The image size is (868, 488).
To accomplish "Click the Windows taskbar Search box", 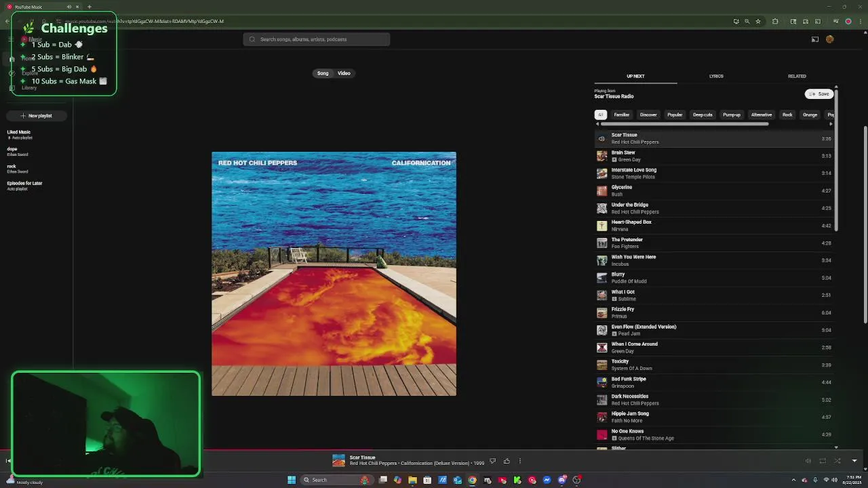I will 336,480.
